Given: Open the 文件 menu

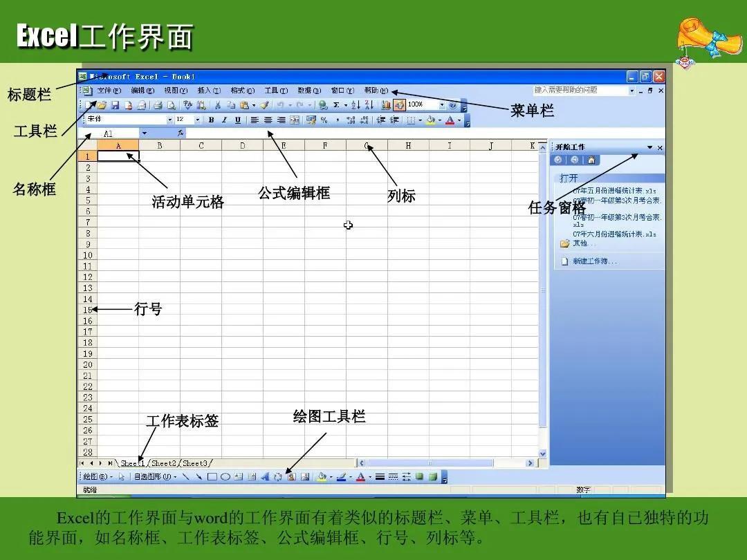Looking at the screenshot, I should [109, 91].
